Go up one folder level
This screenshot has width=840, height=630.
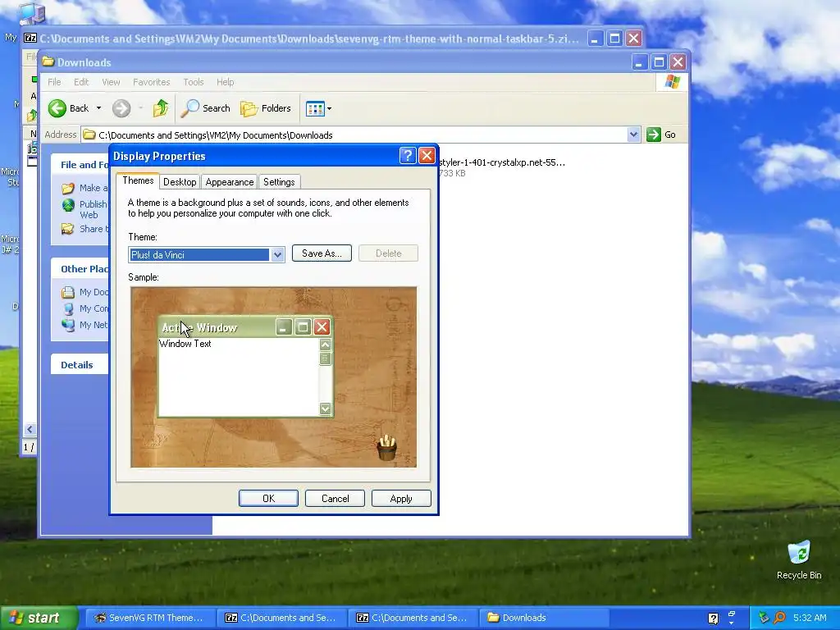pyautogui.click(x=160, y=108)
